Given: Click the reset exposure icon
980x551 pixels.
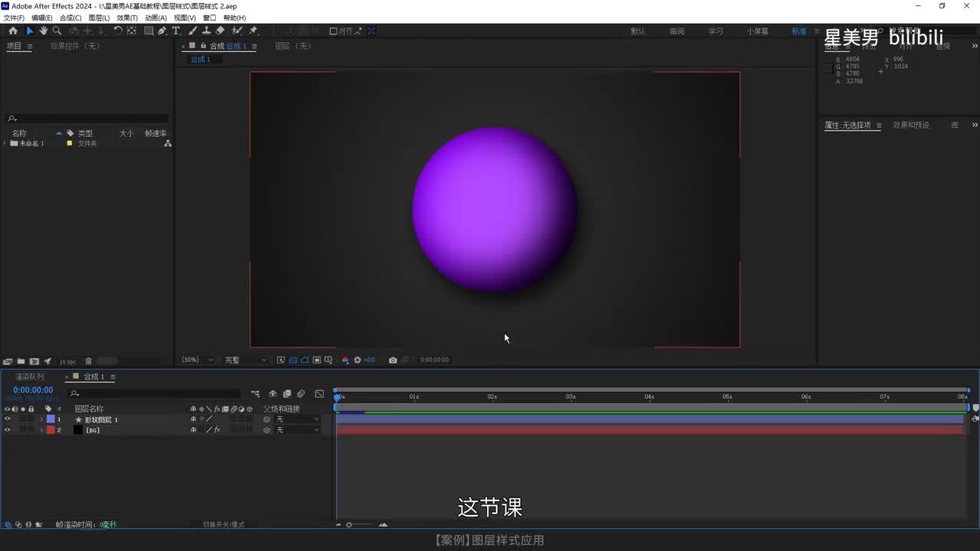Looking at the screenshot, I should click(x=358, y=360).
